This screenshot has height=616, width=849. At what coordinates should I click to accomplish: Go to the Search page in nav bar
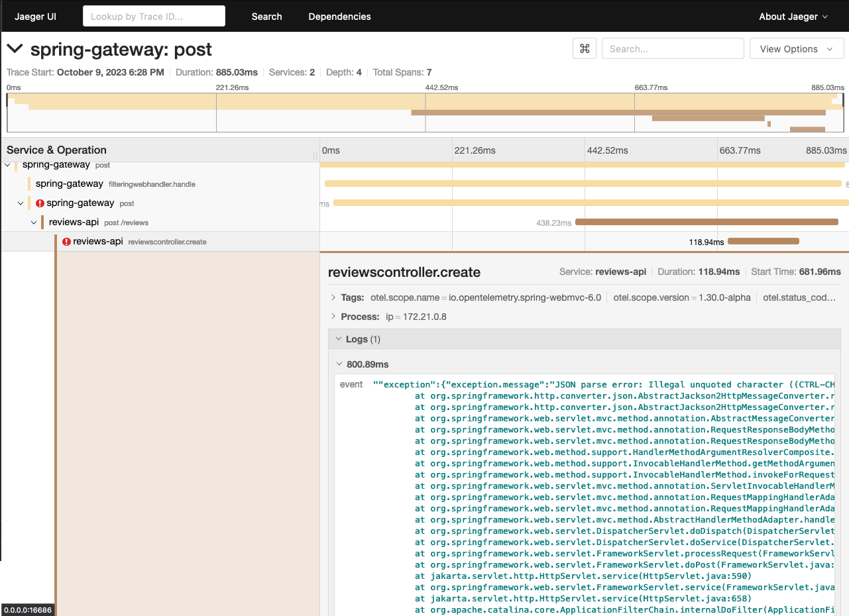(x=266, y=17)
